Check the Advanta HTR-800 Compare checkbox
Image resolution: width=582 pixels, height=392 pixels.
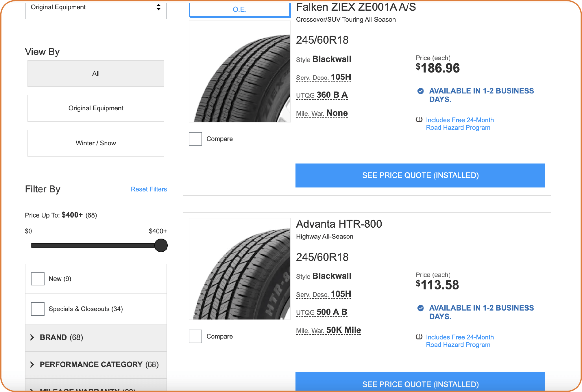(195, 337)
